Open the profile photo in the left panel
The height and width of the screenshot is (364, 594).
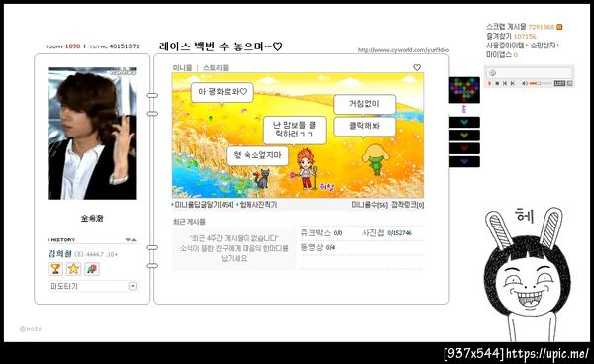[92, 134]
